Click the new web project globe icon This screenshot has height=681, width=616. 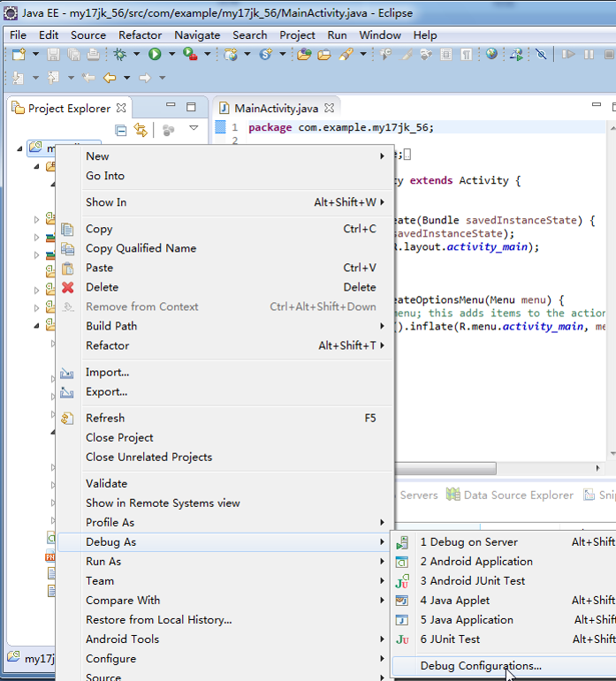(x=231, y=54)
